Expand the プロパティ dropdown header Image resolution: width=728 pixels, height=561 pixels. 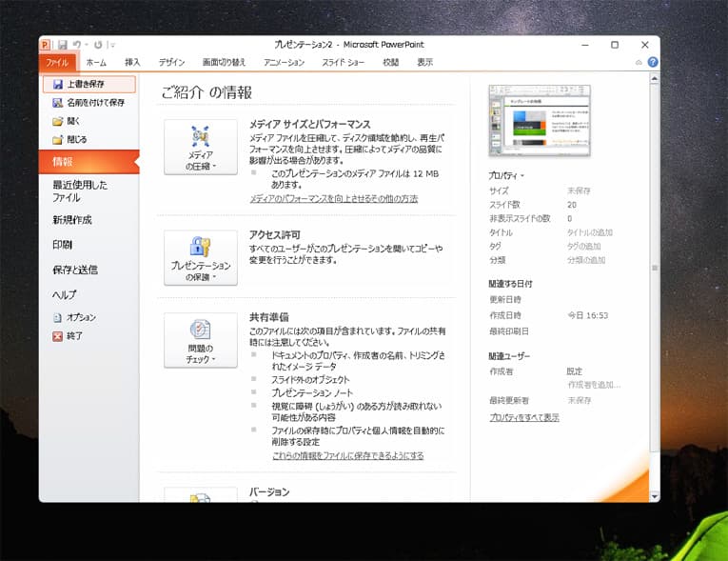(x=506, y=176)
